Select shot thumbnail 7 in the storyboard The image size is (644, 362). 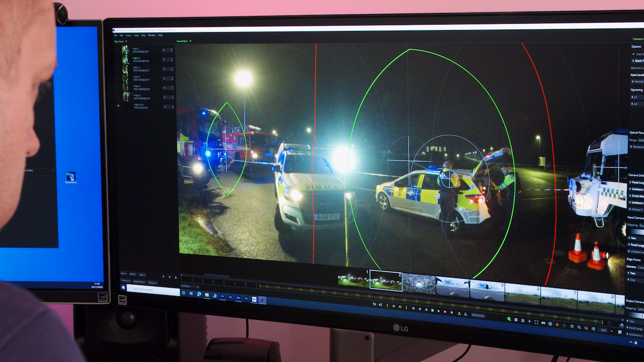(558, 297)
